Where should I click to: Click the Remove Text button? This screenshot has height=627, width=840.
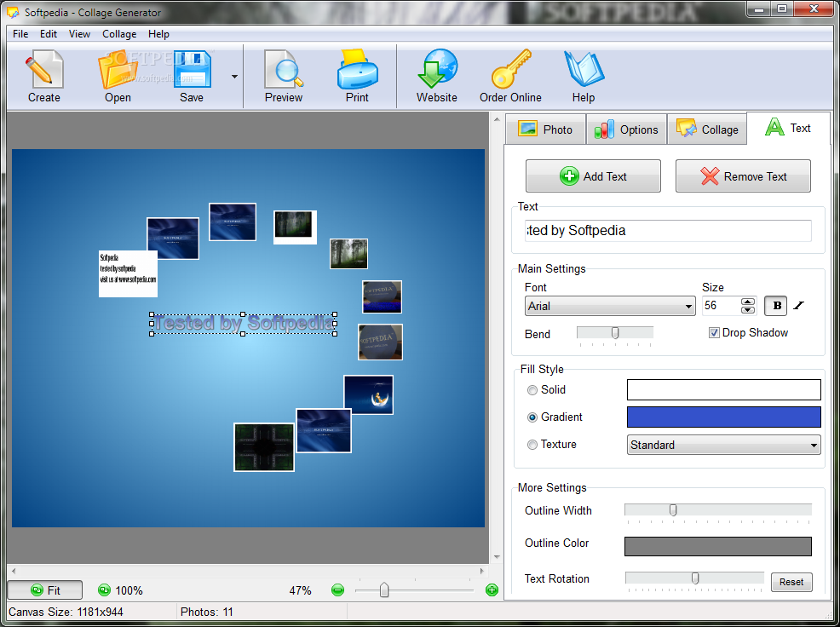point(743,175)
